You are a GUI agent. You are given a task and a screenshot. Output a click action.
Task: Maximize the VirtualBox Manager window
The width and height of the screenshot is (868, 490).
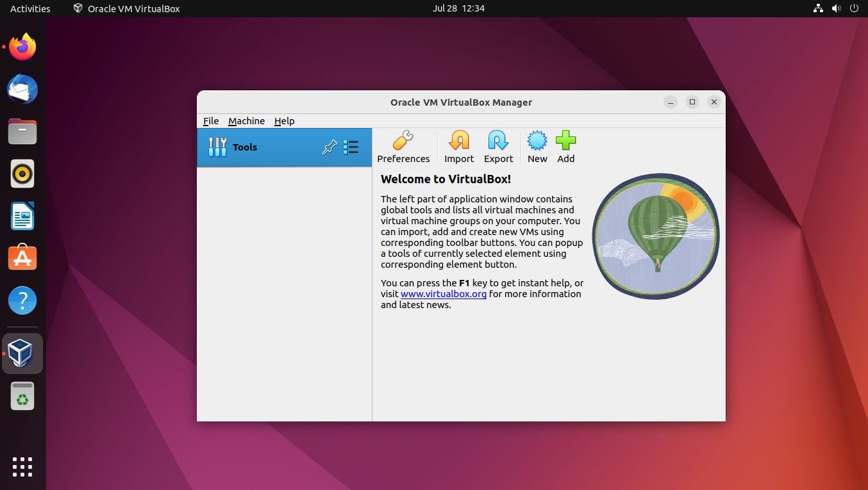click(x=692, y=102)
